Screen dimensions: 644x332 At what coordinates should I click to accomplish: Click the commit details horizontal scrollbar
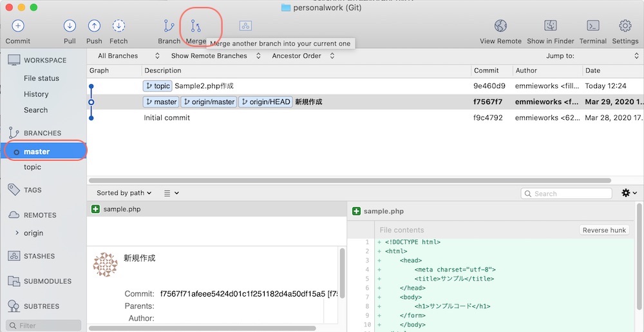pyautogui.click(x=203, y=328)
